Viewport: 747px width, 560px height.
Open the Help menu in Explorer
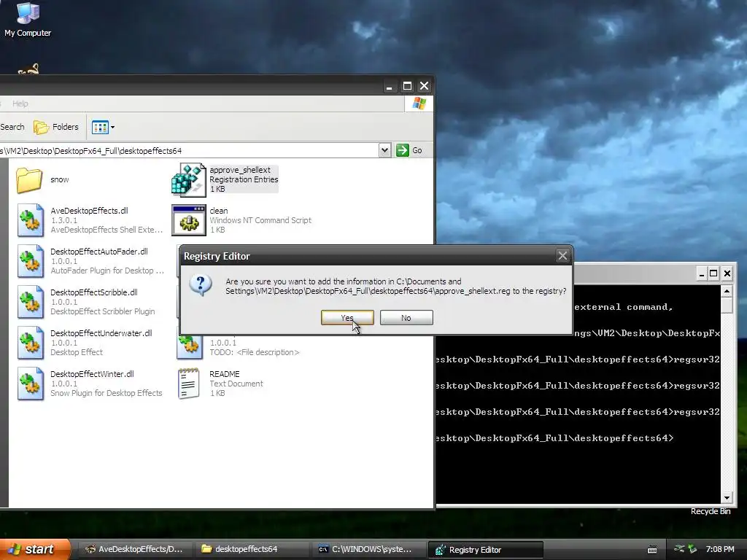tap(20, 104)
